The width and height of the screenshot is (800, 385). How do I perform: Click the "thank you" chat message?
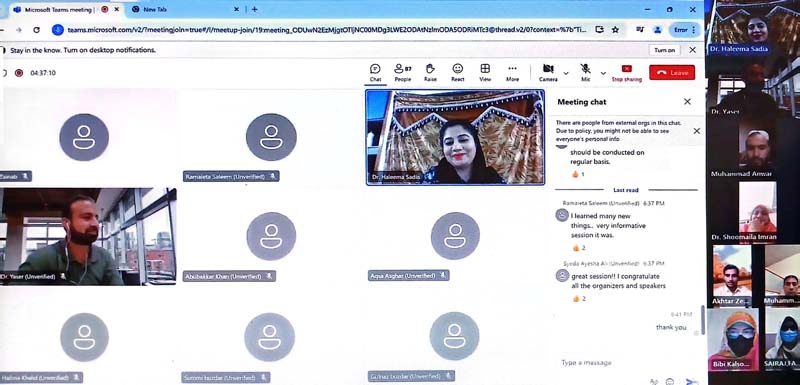pyautogui.click(x=671, y=327)
